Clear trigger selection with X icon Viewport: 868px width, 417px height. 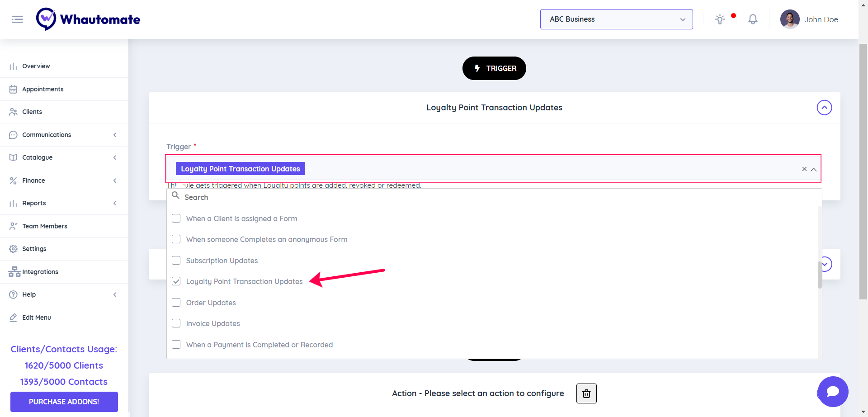(x=804, y=169)
